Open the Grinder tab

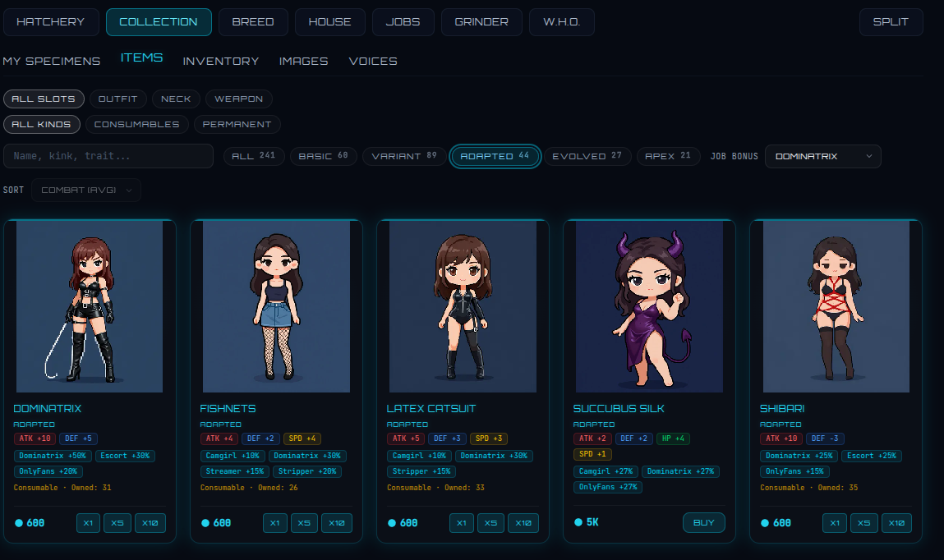(481, 22)
